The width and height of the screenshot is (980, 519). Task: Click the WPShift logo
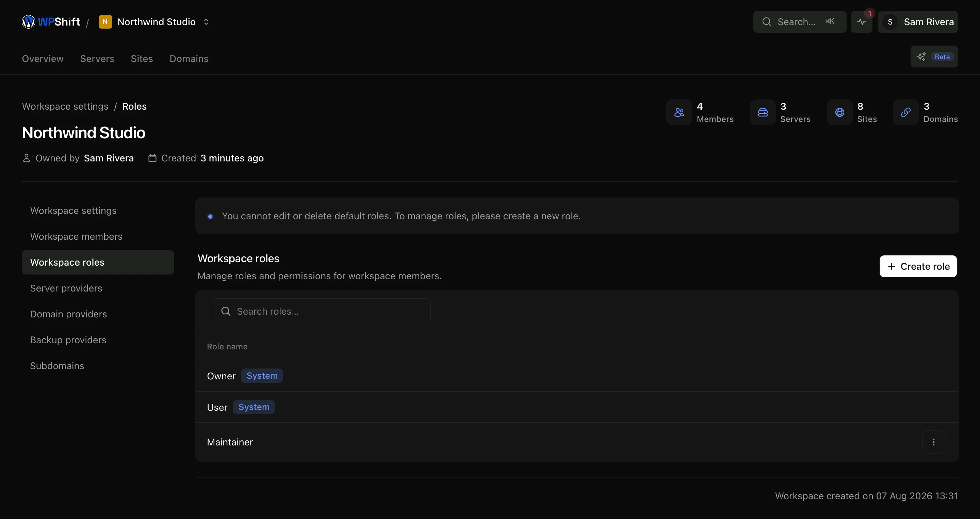click(x=51, y=22)
